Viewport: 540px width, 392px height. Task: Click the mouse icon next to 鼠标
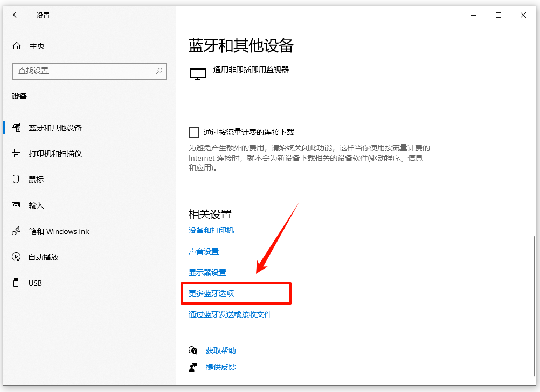click(17, 180)
